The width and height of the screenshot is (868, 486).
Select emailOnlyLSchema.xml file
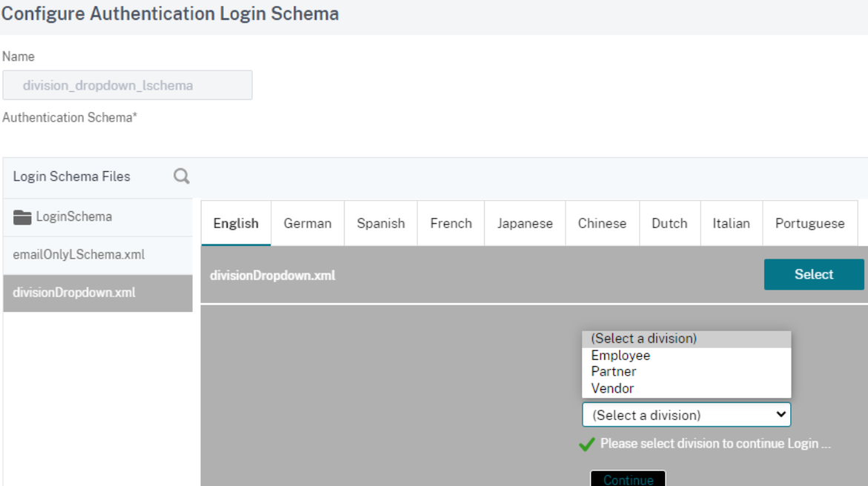[98, 255]
